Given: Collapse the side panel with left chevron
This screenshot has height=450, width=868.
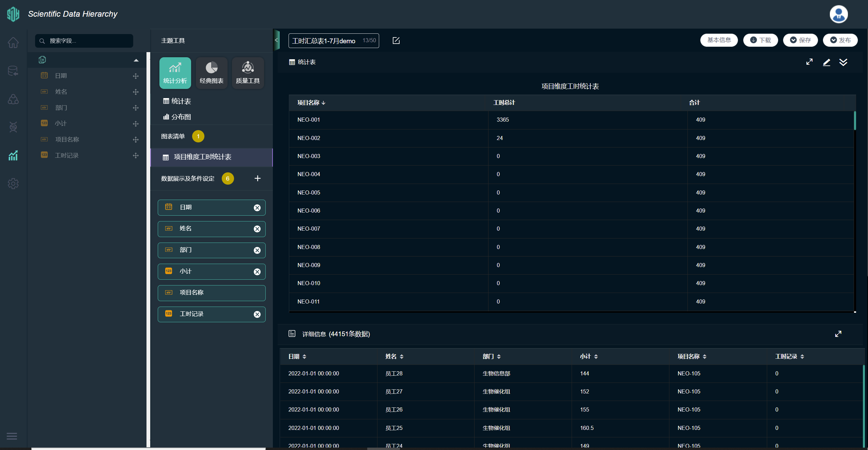Looking at the screenshot, I should click(276, 40).
